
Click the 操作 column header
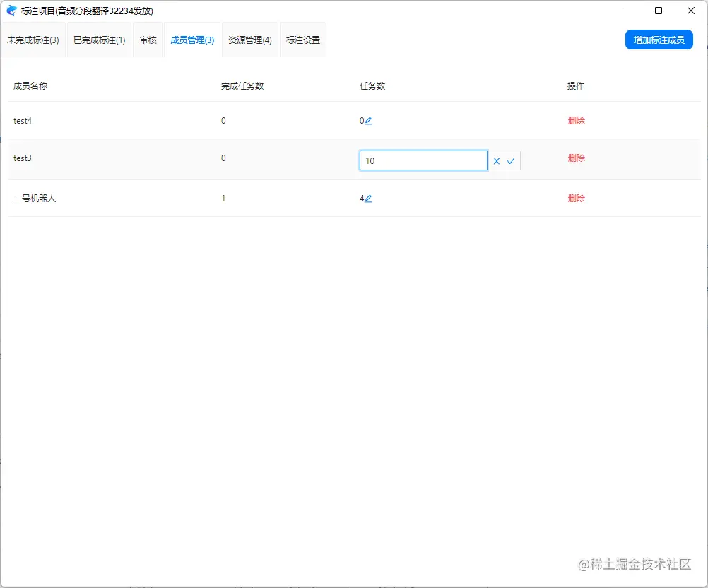(576, 86)
